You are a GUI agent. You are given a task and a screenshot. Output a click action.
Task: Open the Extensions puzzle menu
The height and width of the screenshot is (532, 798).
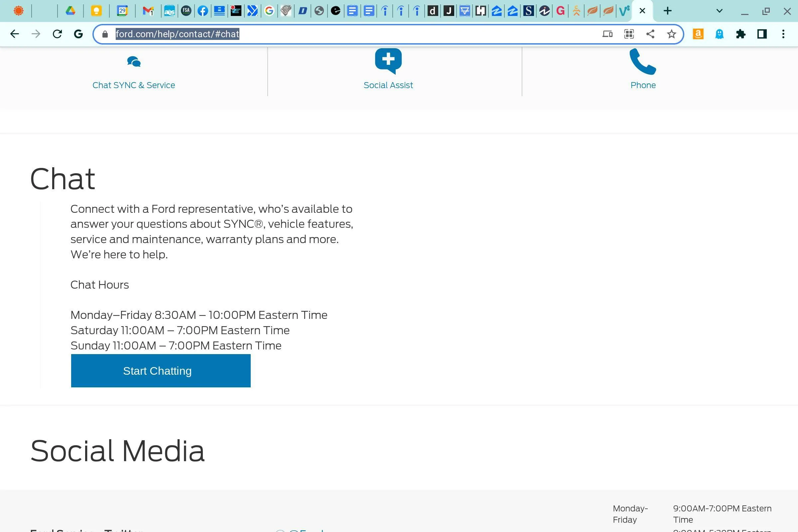click(741, 34)
